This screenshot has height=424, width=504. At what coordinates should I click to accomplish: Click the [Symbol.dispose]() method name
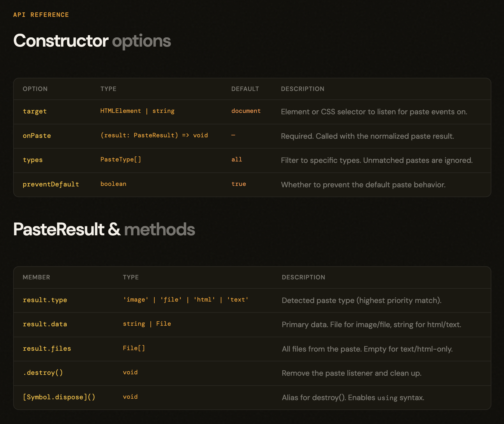(59, 397)
